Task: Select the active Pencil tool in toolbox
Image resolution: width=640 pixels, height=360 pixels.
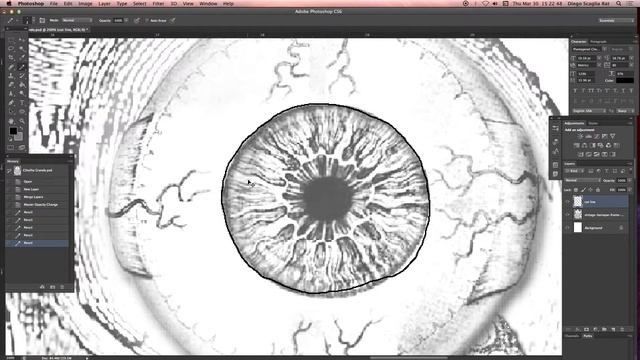Action: [22, 67]
